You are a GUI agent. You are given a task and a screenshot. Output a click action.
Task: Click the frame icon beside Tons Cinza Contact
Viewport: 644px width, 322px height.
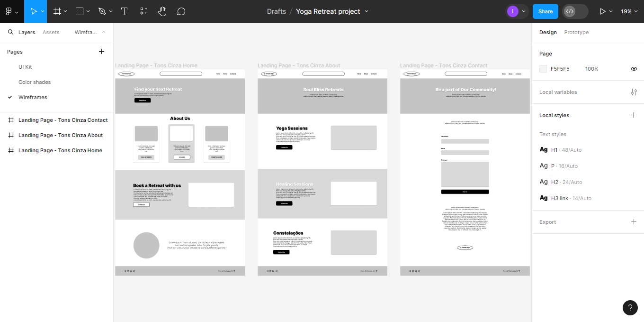pyautogui.click(x=10, y=120)
